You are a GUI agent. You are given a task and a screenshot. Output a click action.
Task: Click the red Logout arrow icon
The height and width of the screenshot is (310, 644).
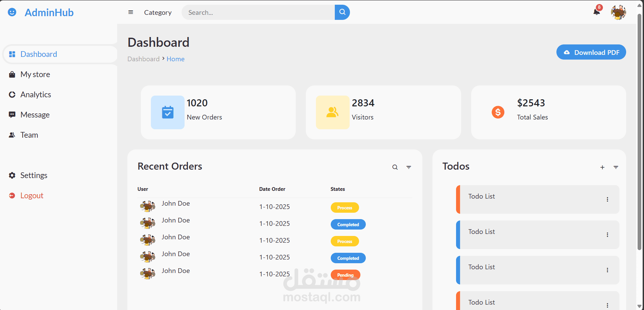(12, 196)
